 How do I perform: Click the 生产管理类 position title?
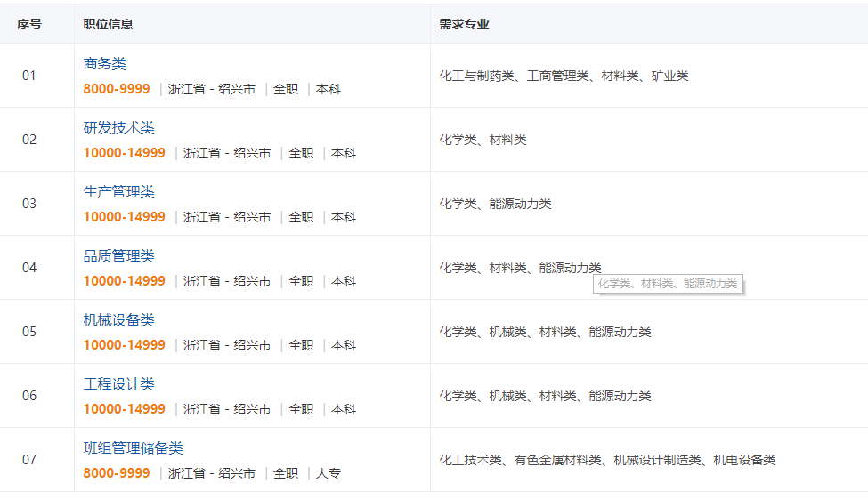(x=119, y=192)
